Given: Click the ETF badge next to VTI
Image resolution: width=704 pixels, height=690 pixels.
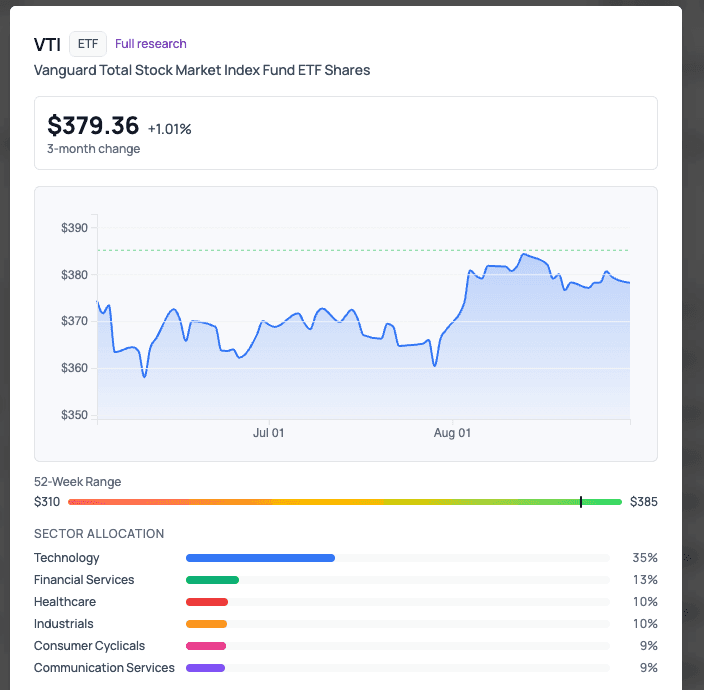Looking at the screenshot, I should click(x=88, y=44).
